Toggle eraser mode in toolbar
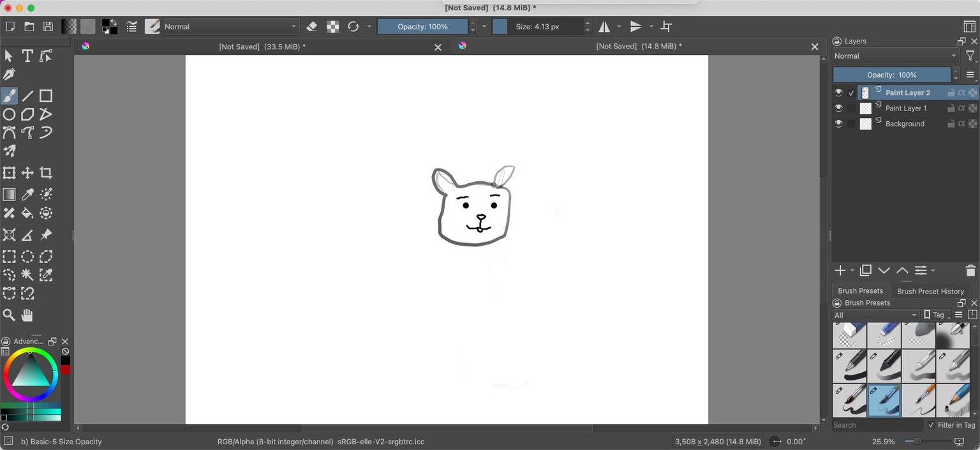Image resolution: width=980 pixels, height=450 pixels. click(312, 27)
